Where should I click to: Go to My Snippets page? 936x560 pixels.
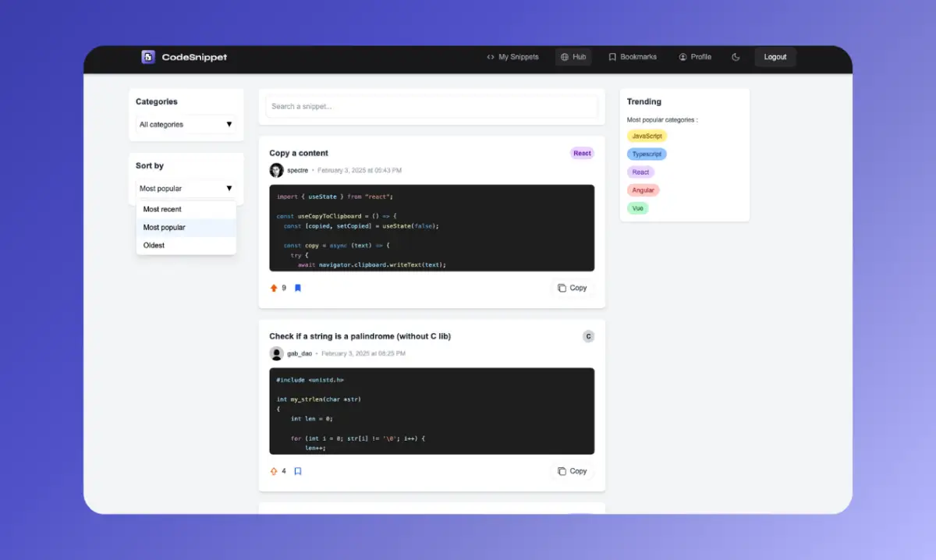512,57
